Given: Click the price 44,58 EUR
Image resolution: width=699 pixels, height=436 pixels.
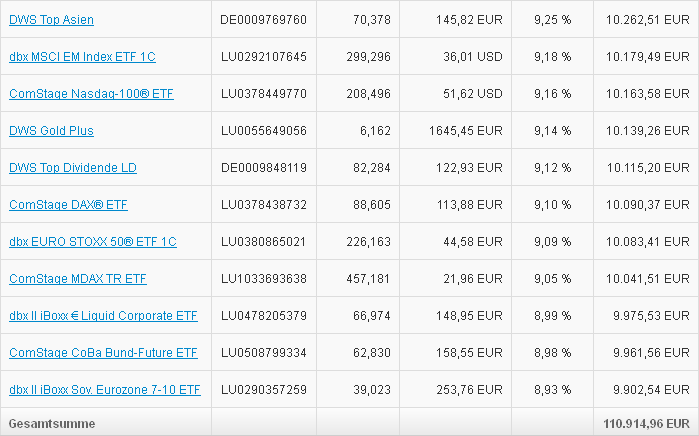Looking at the screenshot, I should [473, 242].
